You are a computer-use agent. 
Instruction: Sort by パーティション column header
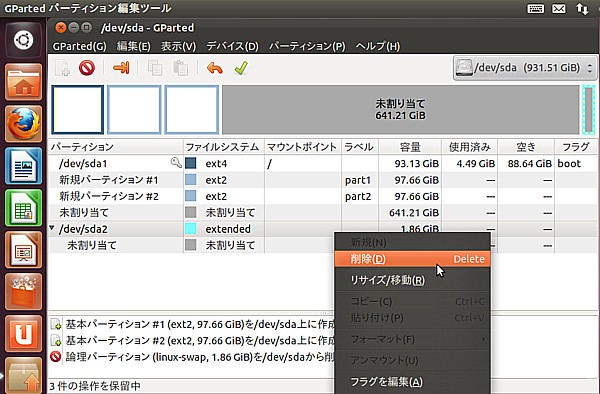point(116,147)
